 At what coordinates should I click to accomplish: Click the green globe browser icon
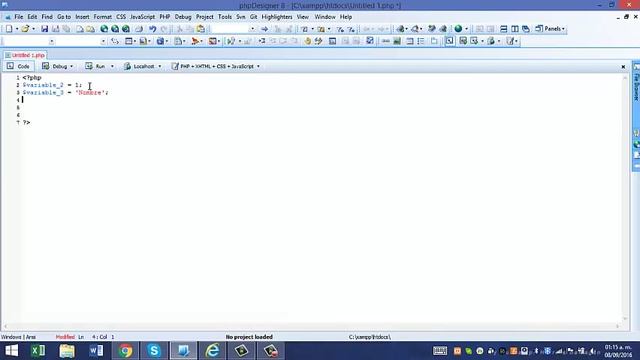coord(458,29)
